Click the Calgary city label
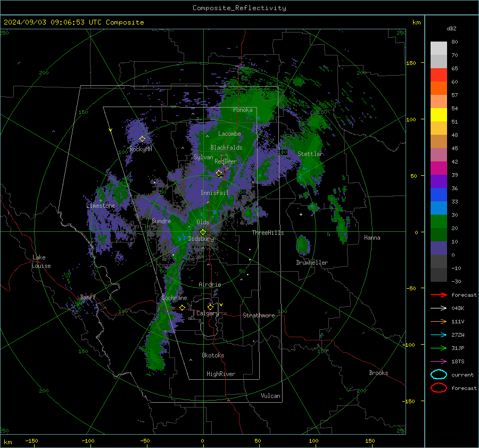 pos(208,313)
